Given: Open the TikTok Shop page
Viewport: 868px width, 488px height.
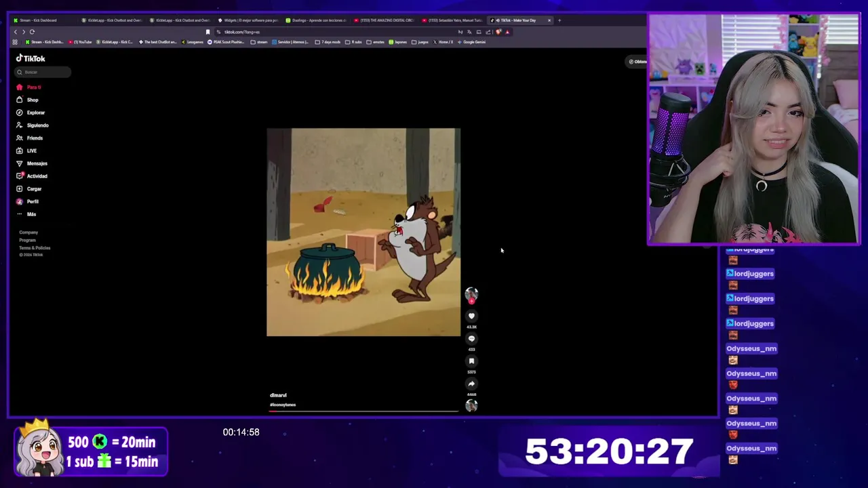Looking at the screenshot, I should [28, 100].
